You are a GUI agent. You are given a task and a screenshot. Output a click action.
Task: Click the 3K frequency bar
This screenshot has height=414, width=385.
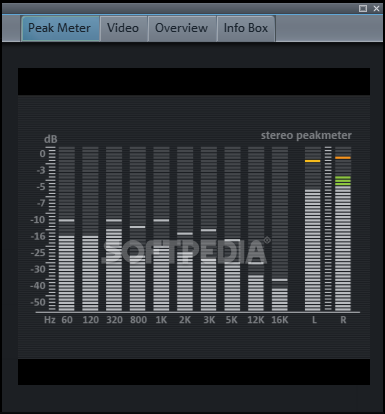[x=209, y=229]
